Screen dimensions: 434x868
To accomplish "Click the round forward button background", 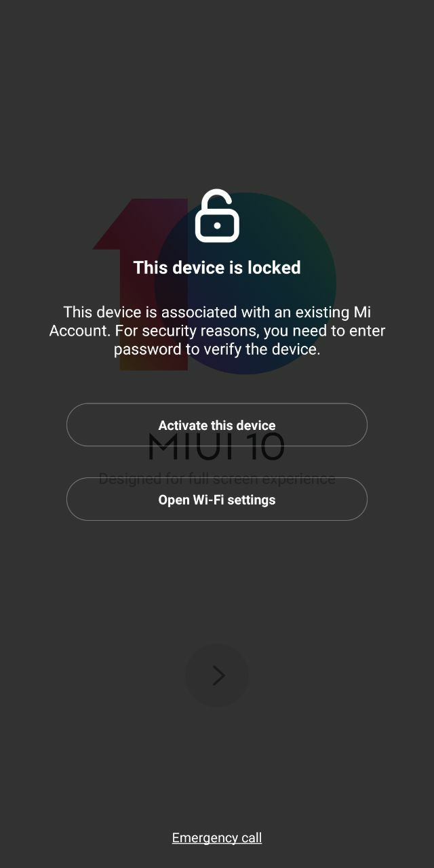I will point(217,675).
